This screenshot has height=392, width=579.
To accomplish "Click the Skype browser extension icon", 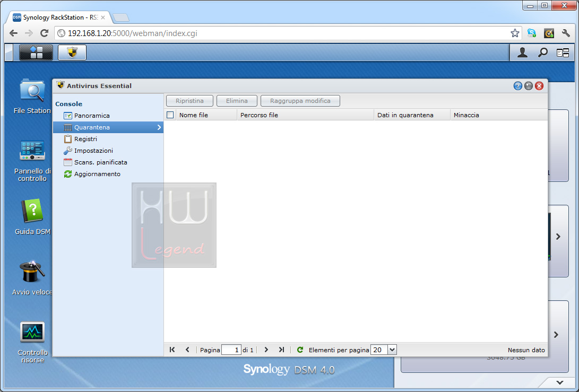I will (532, 33).
